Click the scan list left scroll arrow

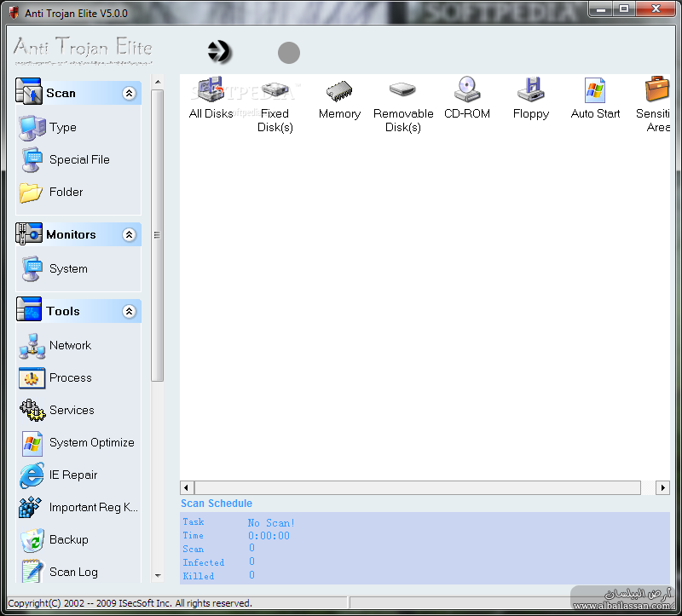click(187, 487)
